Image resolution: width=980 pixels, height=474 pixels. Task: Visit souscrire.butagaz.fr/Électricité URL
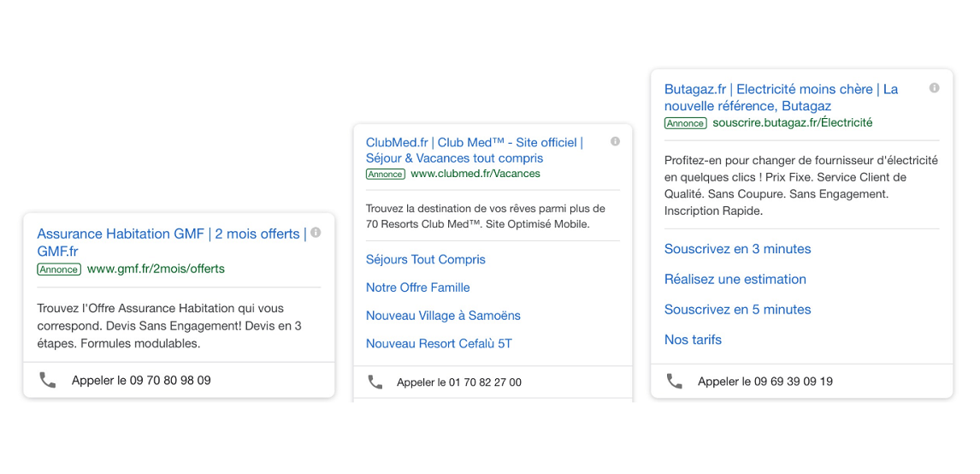(x=793, y=123)
